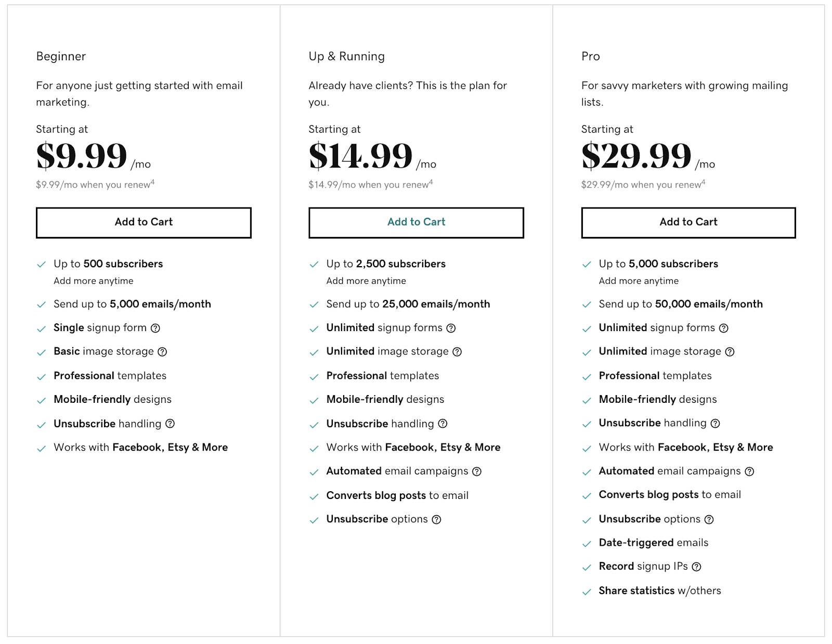Open help icon for Pro Unlimited image storage
This screenshot has height=644, width=832.
pos(730,352)
